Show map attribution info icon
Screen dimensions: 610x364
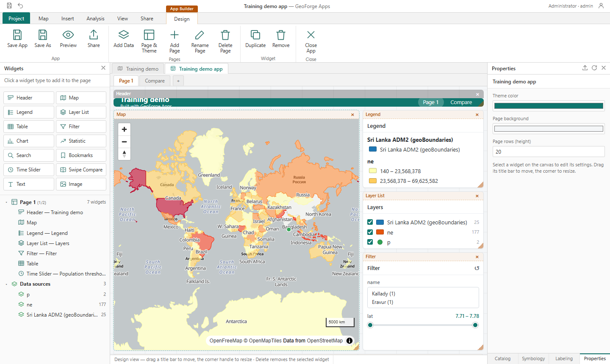coord(349,341)
